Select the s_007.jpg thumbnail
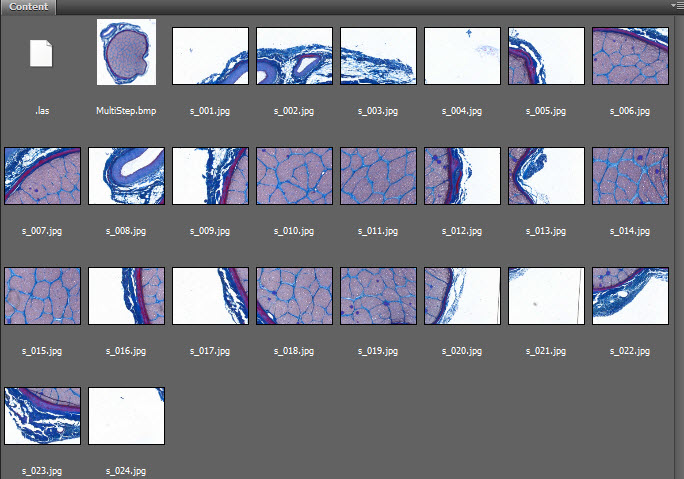This screenshot has height=479, width=684. (42, 176)
